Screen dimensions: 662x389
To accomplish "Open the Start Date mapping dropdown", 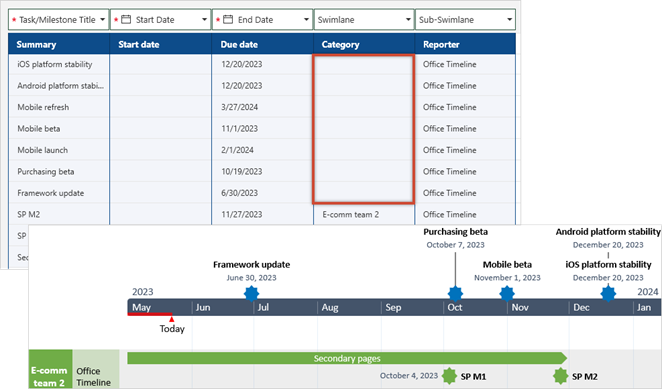I will 160,19.
